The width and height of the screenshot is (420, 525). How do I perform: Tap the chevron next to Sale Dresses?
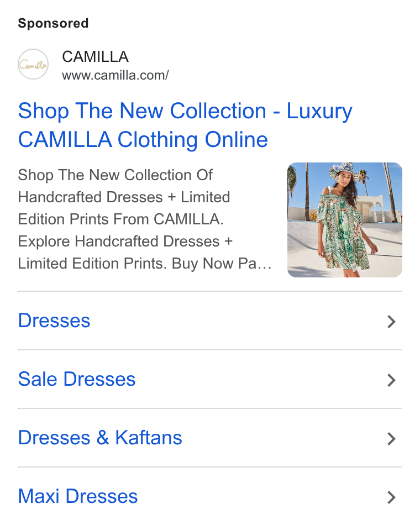click(391, 380)
